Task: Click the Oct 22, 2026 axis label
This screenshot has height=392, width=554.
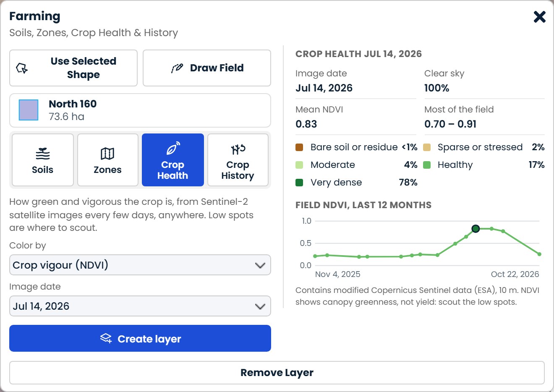Action: (515, 274)
